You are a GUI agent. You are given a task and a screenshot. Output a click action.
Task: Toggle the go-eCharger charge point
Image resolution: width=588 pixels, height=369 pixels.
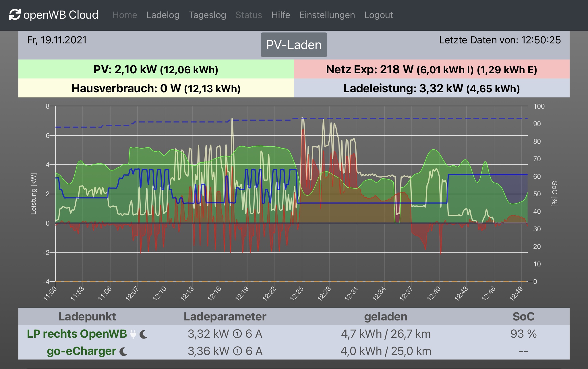coord(82,351)
